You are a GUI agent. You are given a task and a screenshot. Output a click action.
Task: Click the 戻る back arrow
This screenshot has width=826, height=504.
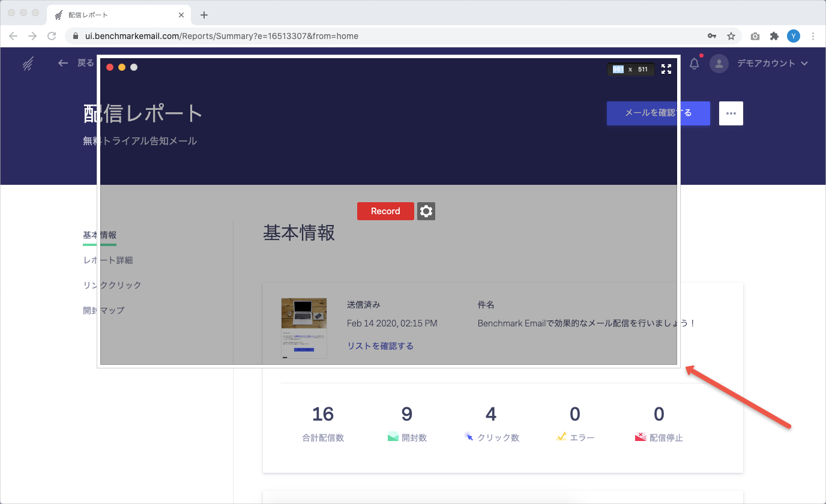pyautogui.click(x=63, y=63)
